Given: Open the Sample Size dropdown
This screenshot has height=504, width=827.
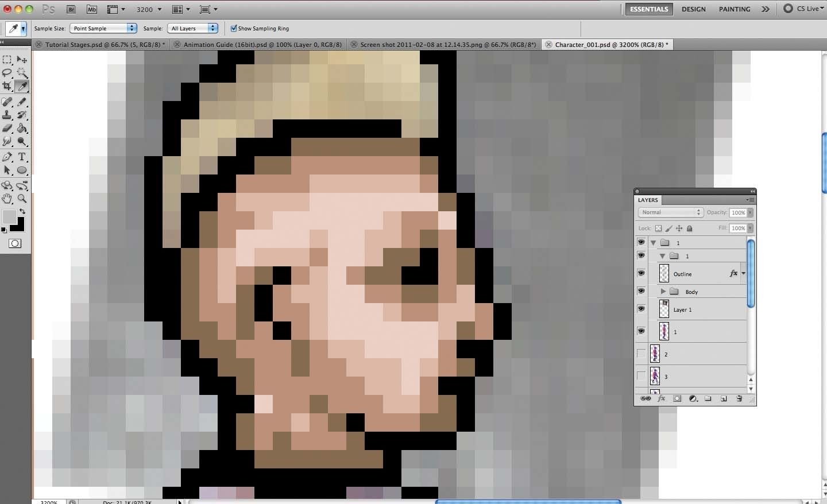Looking at the screenshot, I should coord(103,28).
